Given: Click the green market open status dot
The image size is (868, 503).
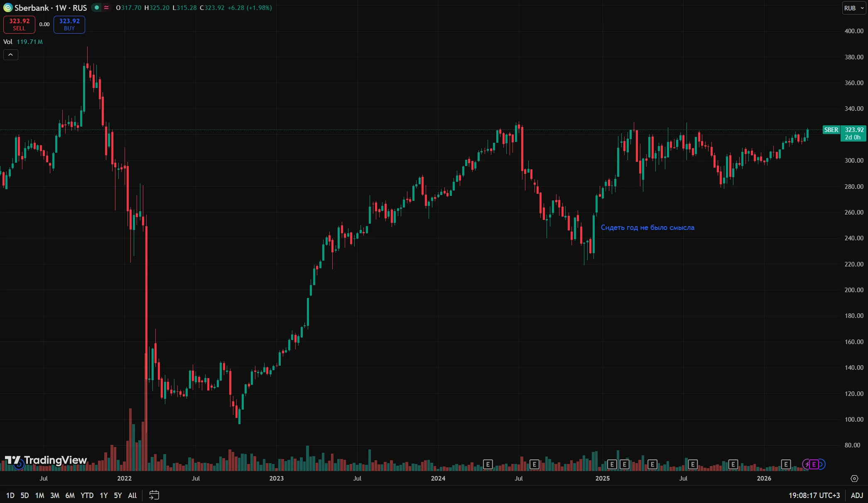Looking at the screenshot, I should [97, 8].
